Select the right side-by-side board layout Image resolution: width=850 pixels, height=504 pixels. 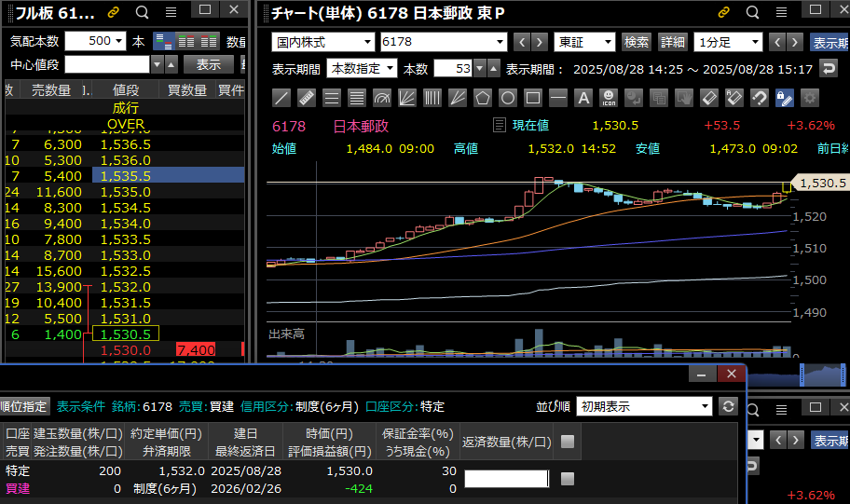pos(209,41)
